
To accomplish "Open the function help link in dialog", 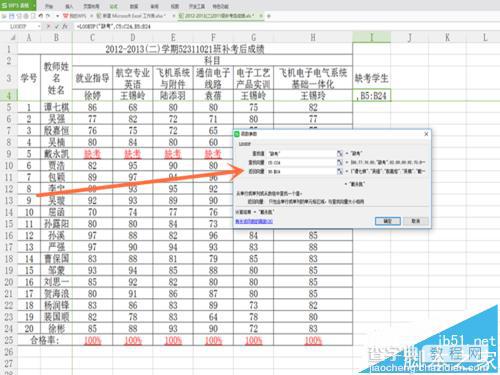I will [x=254, y=221].
